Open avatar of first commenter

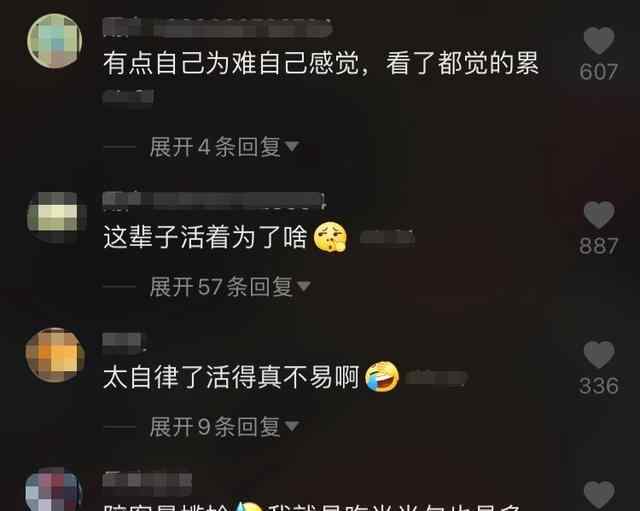coord(55,41)
